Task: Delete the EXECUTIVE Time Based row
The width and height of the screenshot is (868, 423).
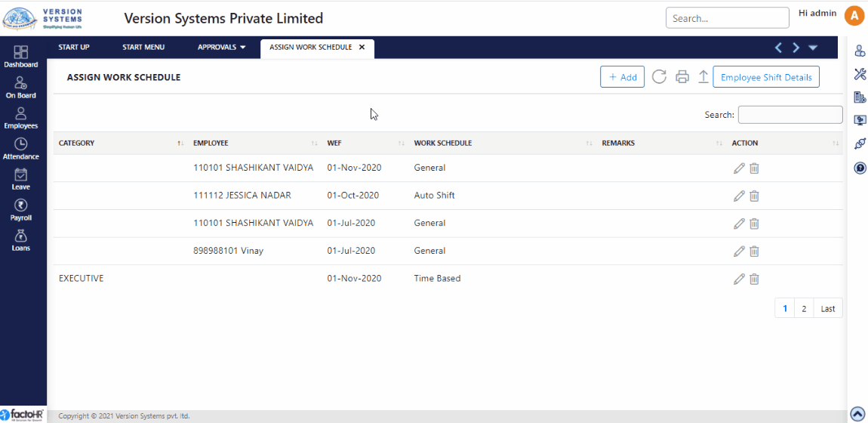Action: [x=754, y=279]
